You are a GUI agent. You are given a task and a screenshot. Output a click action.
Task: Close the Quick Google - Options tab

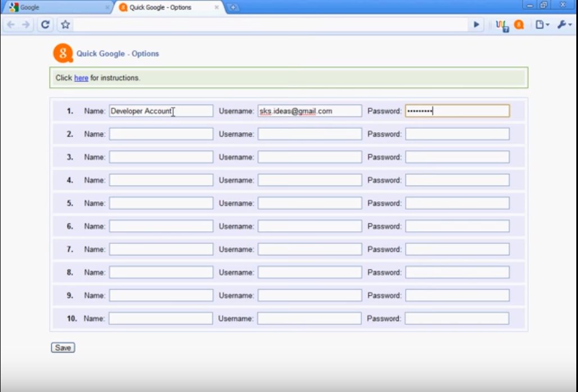pyautogui.click(x=216, y=7)
